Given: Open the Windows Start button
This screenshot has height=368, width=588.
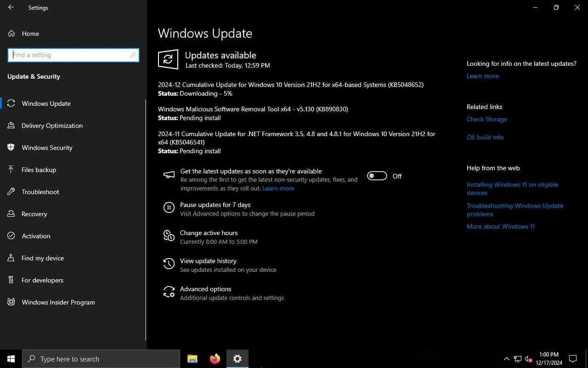Looking at the screenshot, I should (11, 359).
